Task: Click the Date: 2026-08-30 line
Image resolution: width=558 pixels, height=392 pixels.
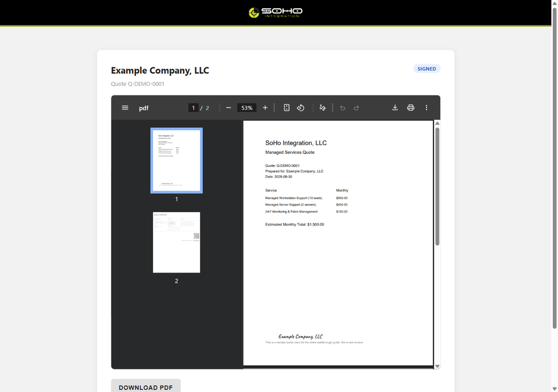Action: (x=278, y=177)
